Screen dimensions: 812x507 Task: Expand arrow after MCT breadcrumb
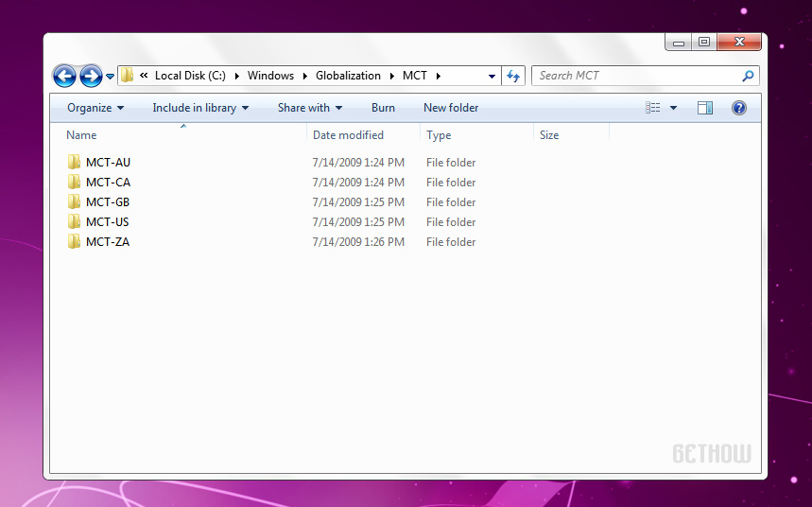(x=438, y=77)
